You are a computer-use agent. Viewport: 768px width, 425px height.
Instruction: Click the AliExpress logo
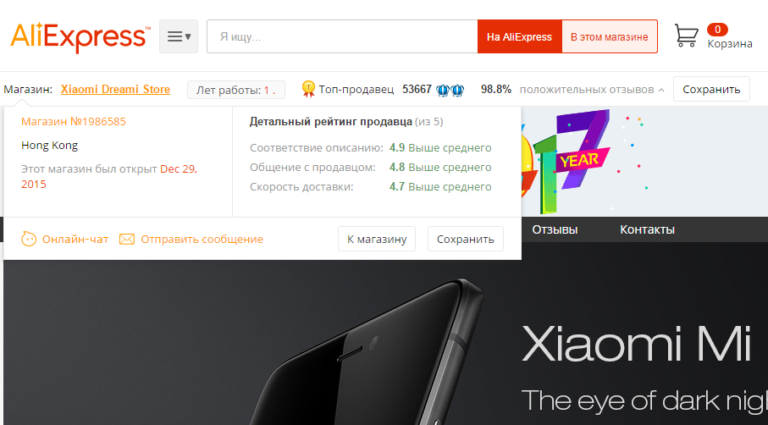[81, 37]
